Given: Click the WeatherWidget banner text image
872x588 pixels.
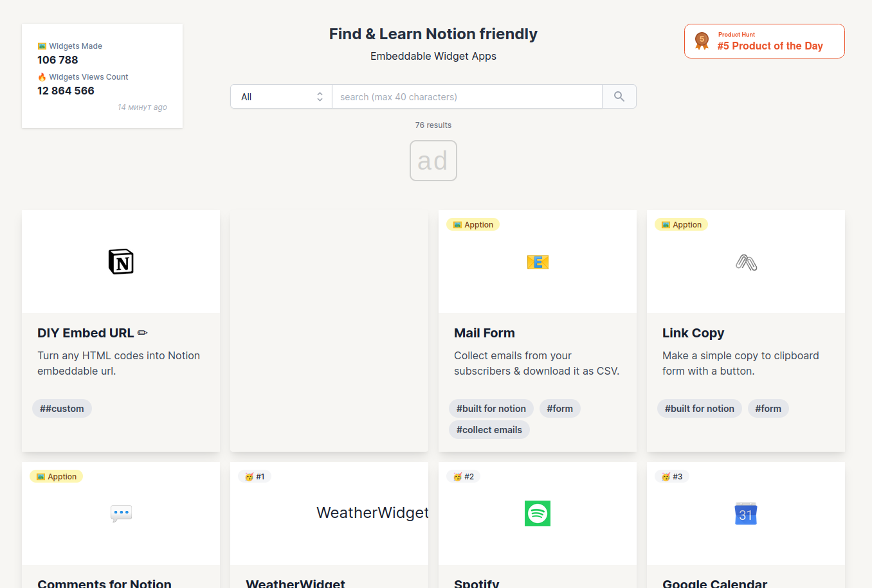Looking at the screenshot, I should pyautogui.click(x=372, y=513).
